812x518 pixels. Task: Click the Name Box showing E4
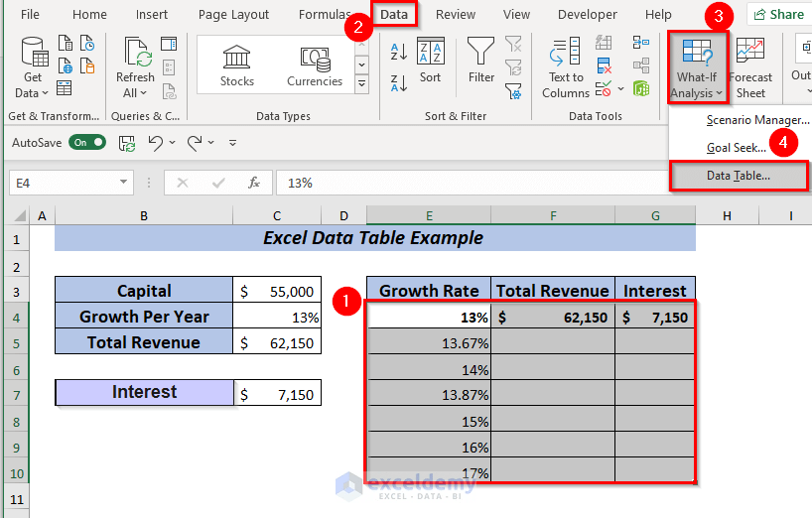(x=65, y=183)
